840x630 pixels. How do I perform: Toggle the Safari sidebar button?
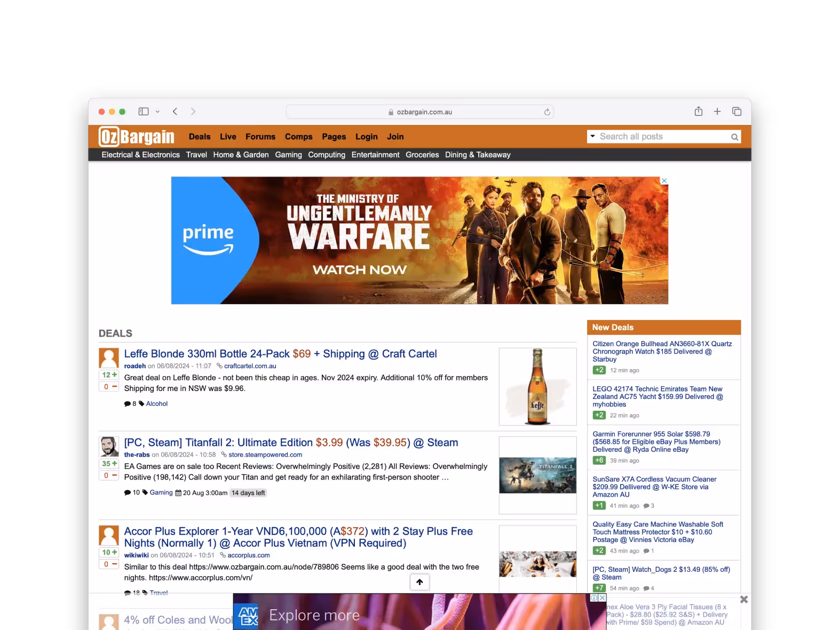[144, 111]
